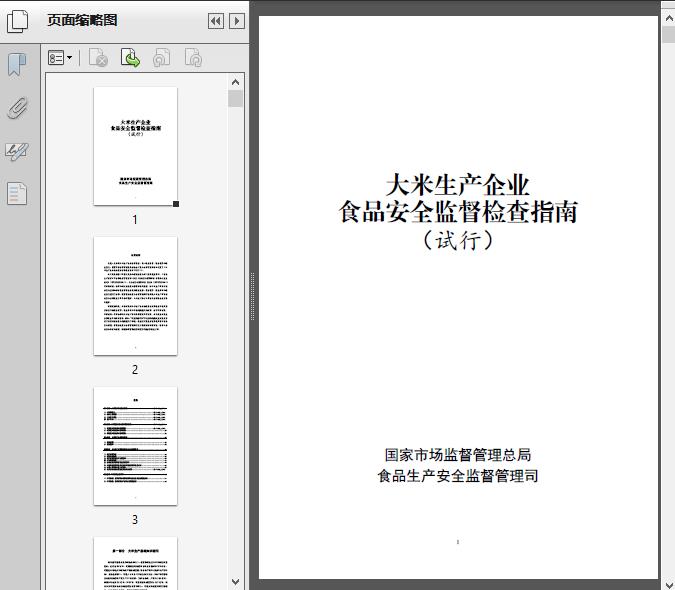The image size is (675, 590).
Task: Open the Bookmarks panel
Action: [17, 65]
